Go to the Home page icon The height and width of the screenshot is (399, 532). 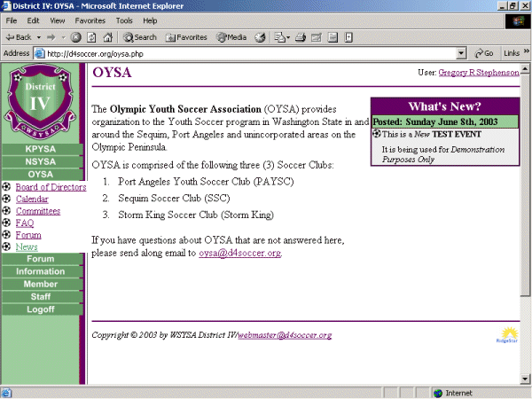tap(106, 37)
